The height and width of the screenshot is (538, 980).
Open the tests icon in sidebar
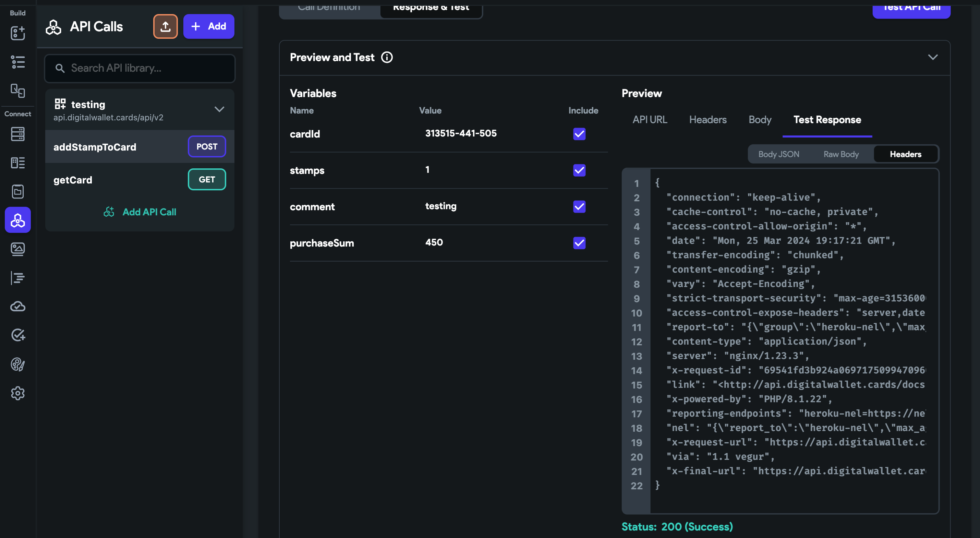coord(17,335)
